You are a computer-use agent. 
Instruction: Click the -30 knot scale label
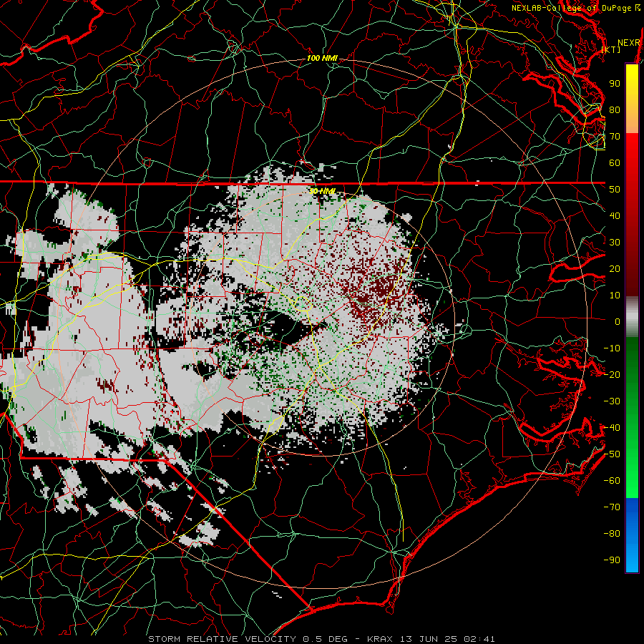(x=612, y=401)
